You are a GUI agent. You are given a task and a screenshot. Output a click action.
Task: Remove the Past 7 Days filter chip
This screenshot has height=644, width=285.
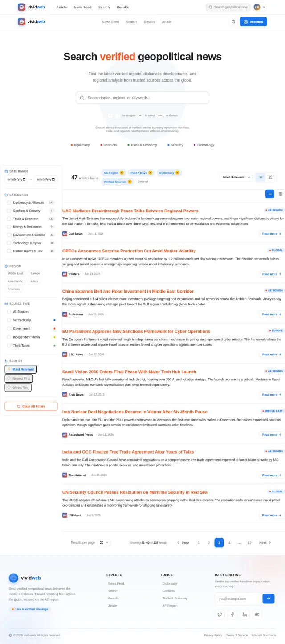[x=150, y=173]
